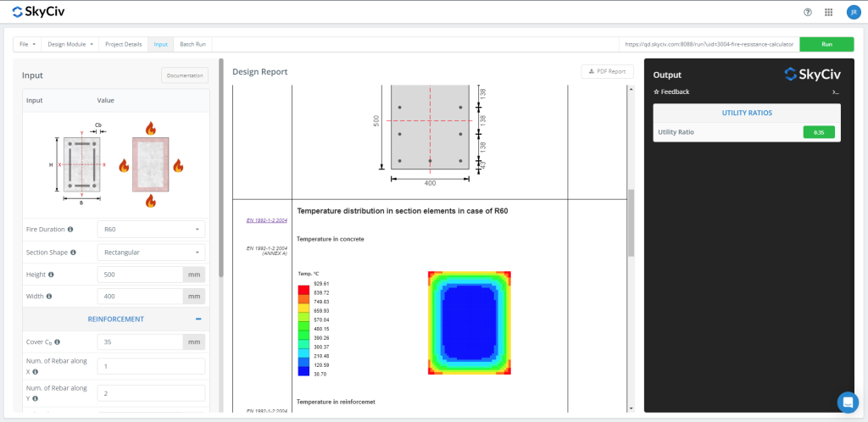Click the Width input field
Viewport: 868px width, 422px height.
coord(140,297)
